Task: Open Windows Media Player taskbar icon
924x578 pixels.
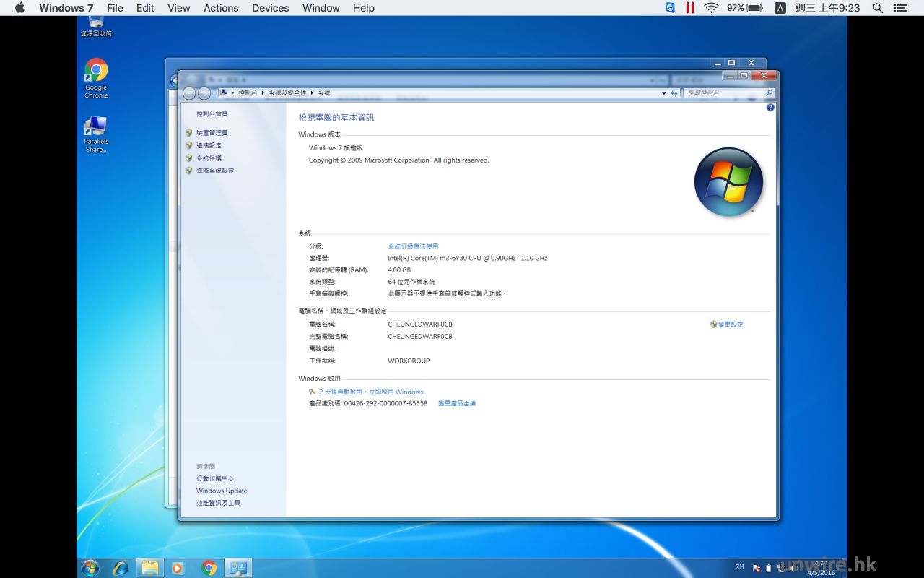Action: click(x=178, y=568)
